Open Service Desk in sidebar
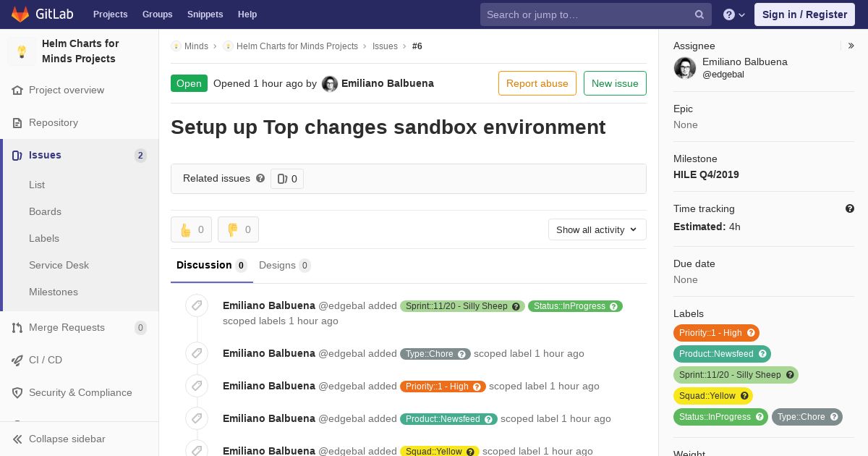 [59, 265]
